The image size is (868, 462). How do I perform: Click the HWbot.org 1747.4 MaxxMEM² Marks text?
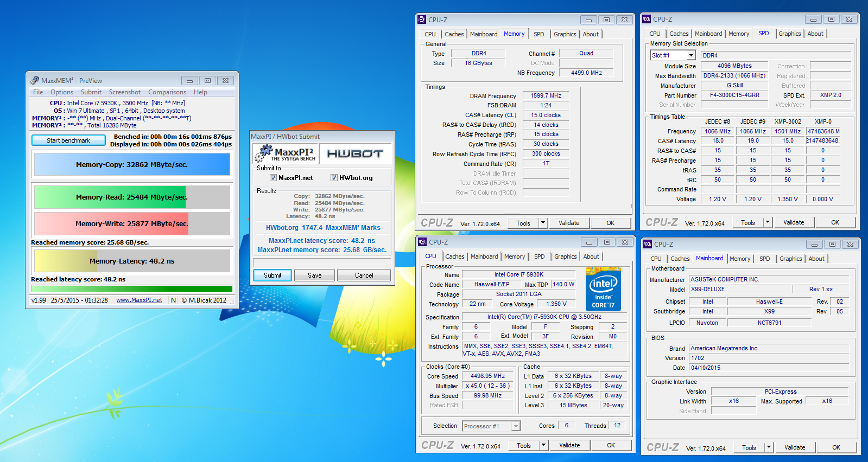click(323, 228)
